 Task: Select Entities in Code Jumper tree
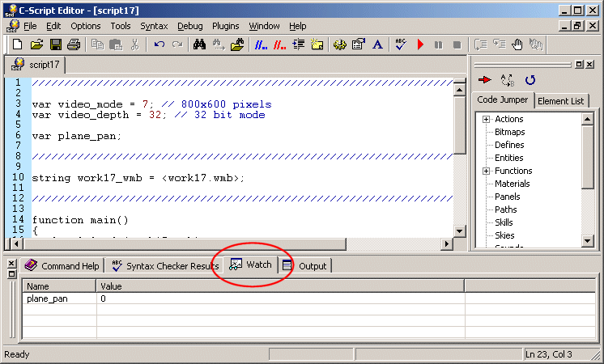tap(508, 158)
